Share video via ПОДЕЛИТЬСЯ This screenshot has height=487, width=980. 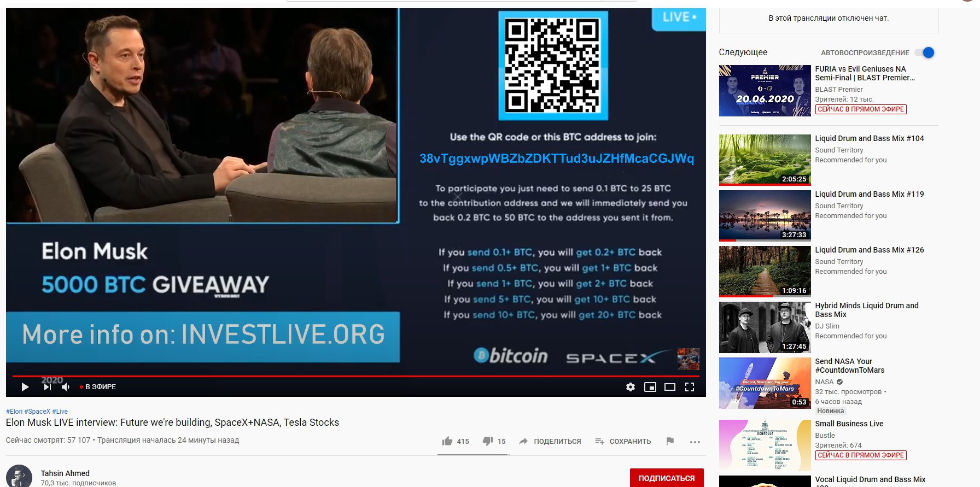(550, 441)
